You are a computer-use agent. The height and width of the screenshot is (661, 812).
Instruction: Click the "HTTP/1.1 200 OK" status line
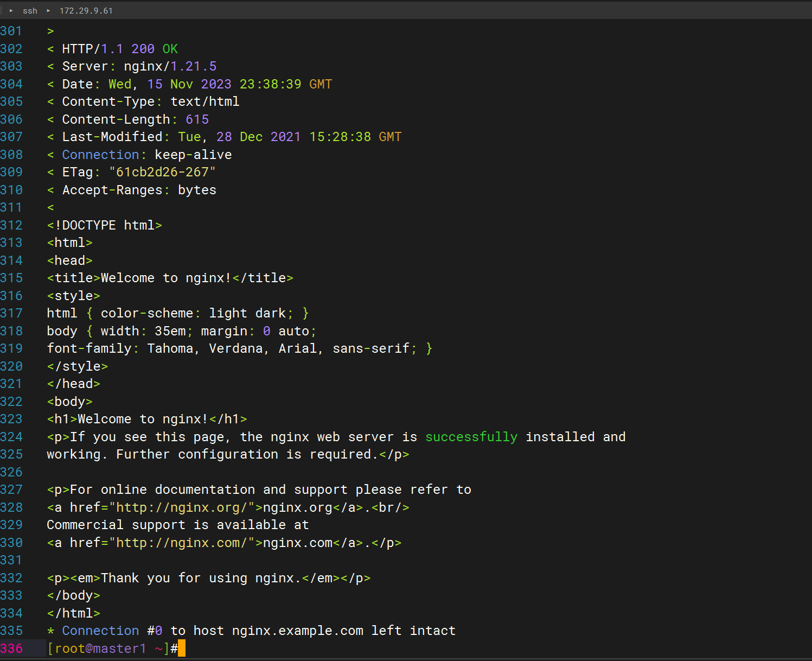pyautogui.click(x=113, y=49)
